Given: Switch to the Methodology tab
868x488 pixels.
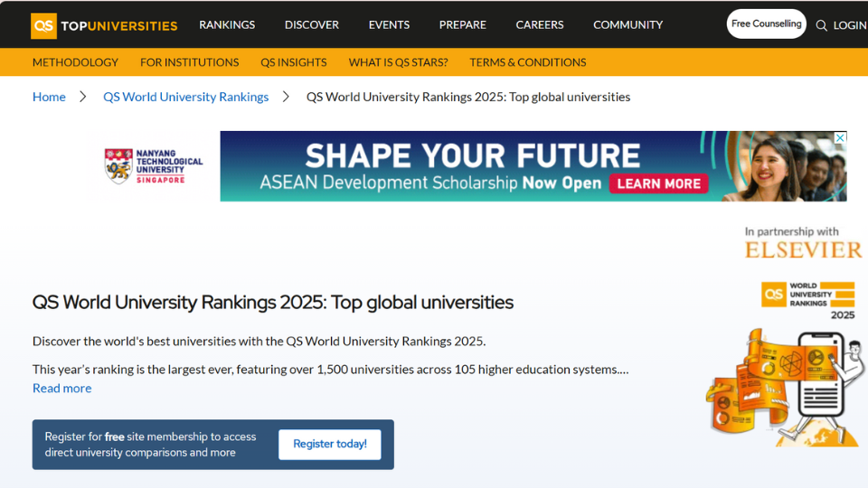Looking at the screenshot, I should point(75,62).
